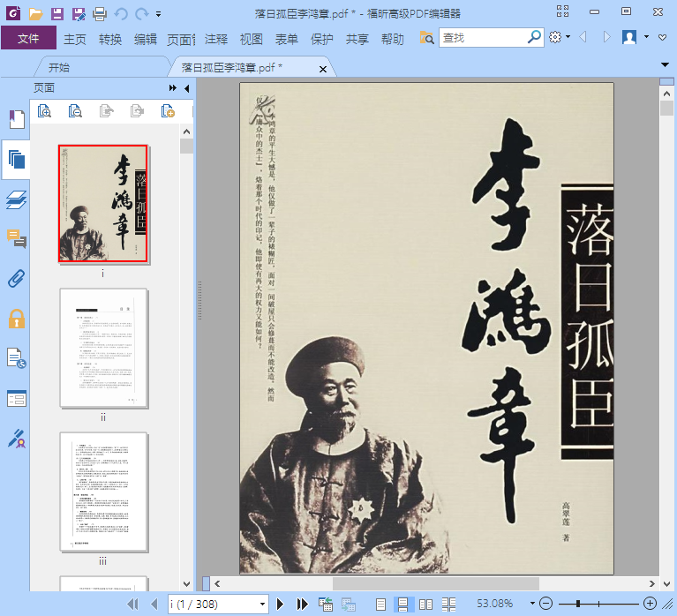
Task: Jump to the last page
Action: click(x=302, y=604)
